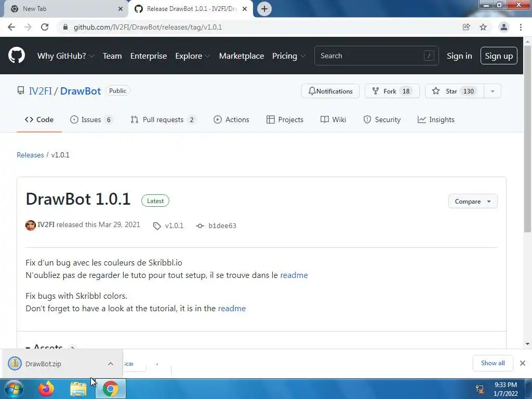532x399 pixels.
Task: Open the Enterprise page
Action: tap(148, 56)
